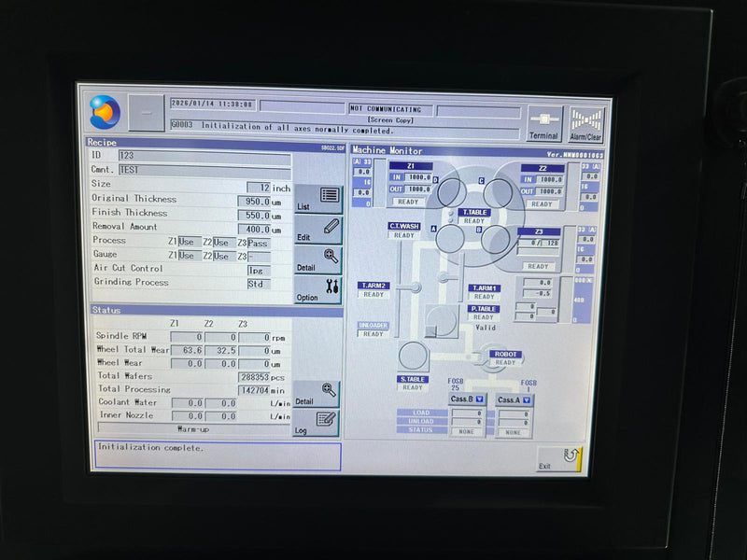Select Finish Thickness value 550.0
Viewport: 747px width, 560px height.
pyautogui.click(x=254, y=216)
